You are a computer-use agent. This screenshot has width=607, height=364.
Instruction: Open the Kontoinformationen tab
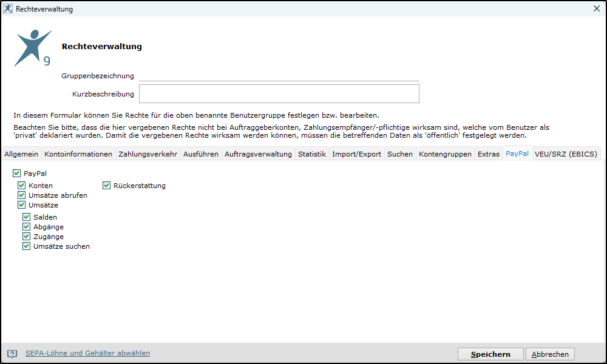78,154
